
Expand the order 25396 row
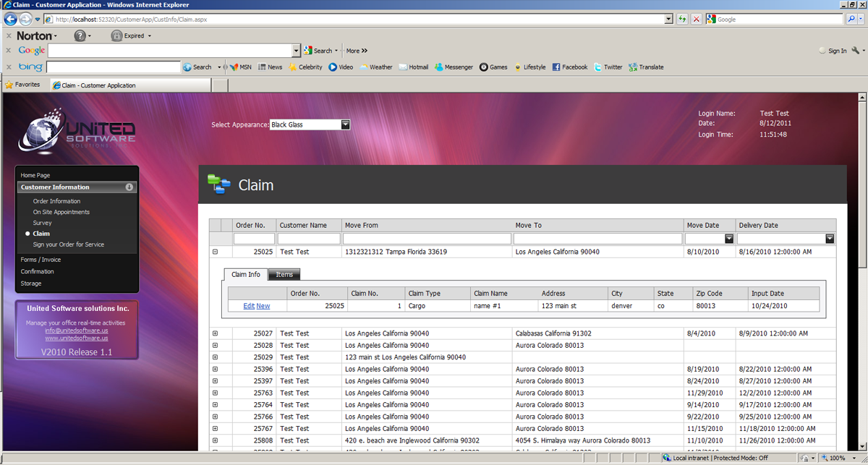tap(215, 369)
